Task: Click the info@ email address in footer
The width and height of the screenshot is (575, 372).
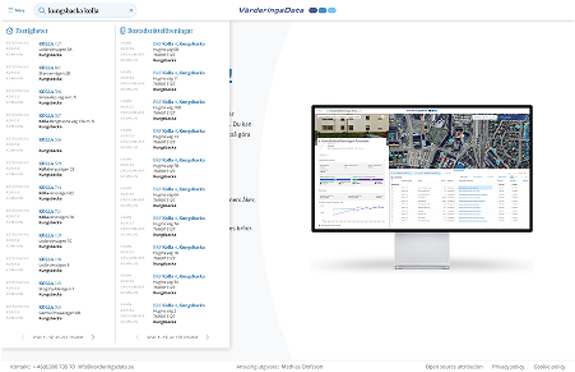Action: (106, 366)
